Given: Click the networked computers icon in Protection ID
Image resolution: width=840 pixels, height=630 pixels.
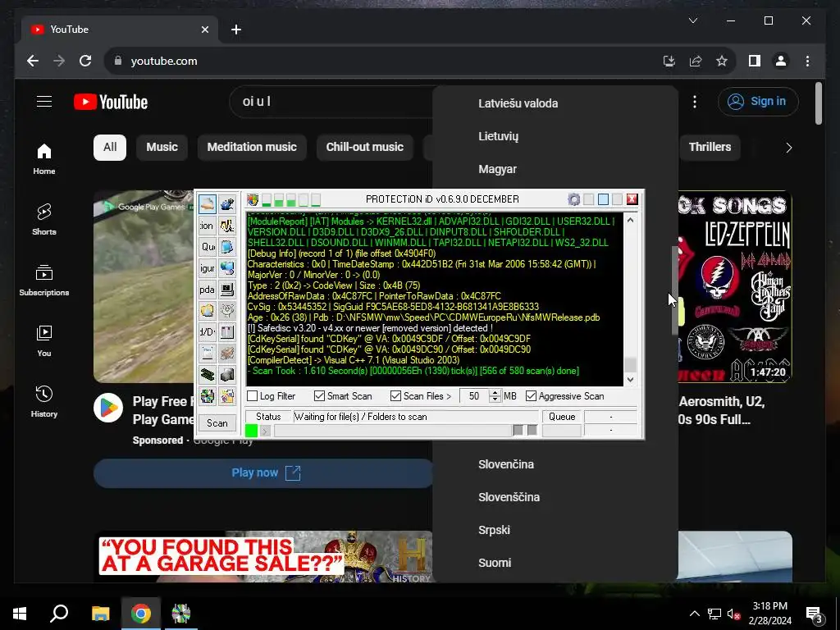Looking at the screenshot, I should (x=227, y=268).
